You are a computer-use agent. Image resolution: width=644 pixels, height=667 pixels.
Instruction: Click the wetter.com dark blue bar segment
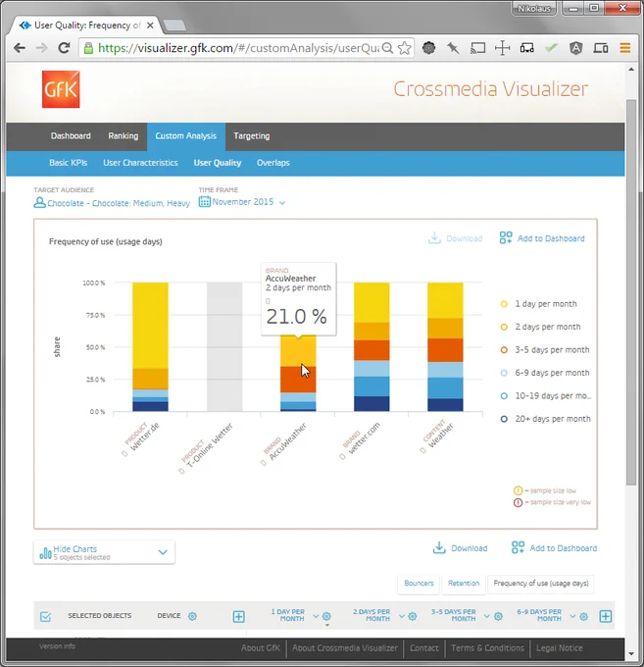[372, 404]
